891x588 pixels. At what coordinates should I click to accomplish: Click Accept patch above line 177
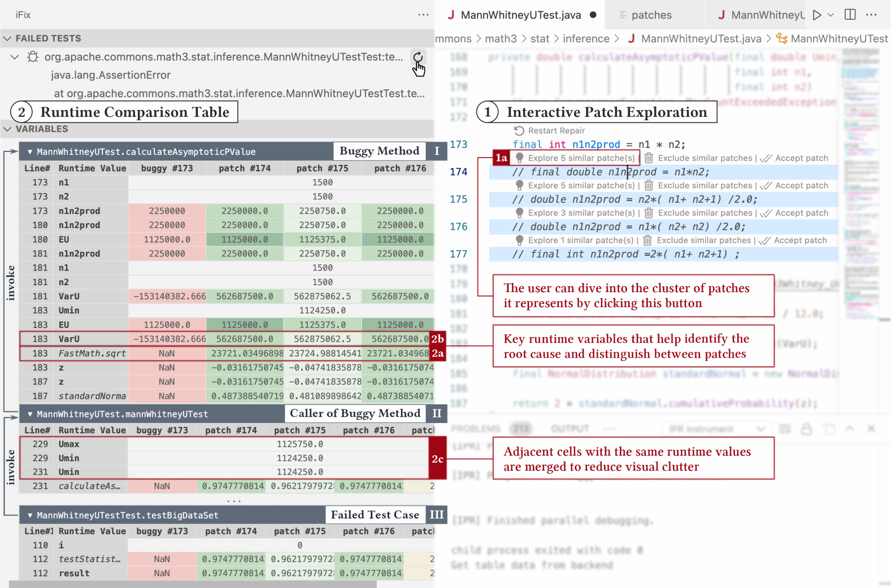point(800,240)
